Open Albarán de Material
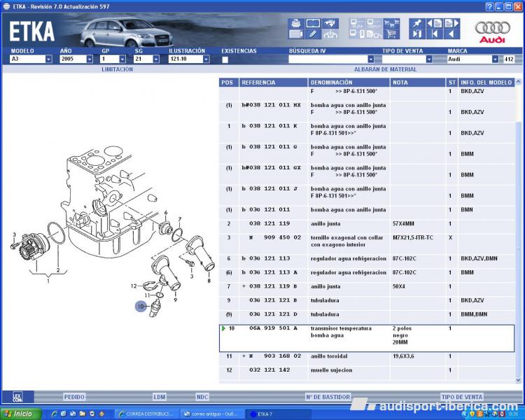Viewport: 525px width, 420px height. click(386, 69)
